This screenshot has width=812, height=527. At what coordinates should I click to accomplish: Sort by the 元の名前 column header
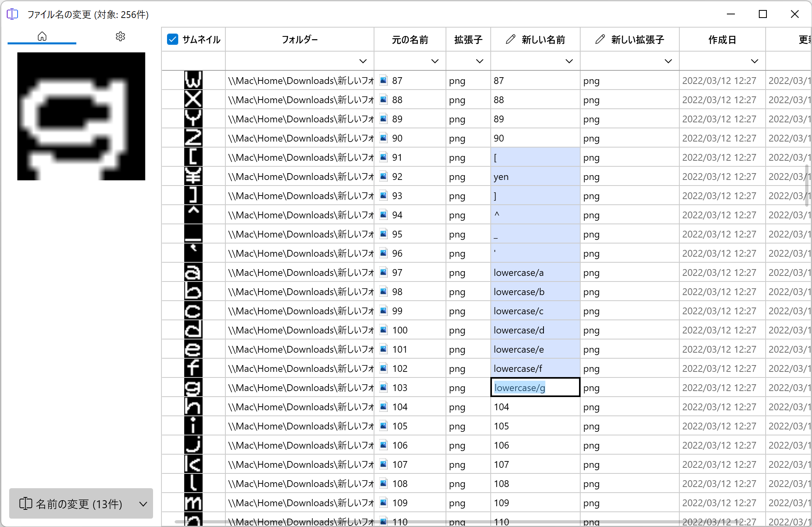410,39
